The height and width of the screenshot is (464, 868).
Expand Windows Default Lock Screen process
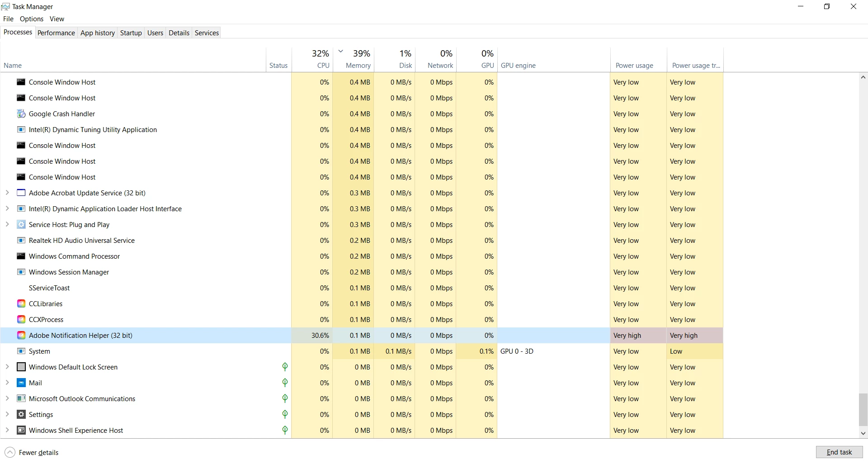tap(7, 367)
